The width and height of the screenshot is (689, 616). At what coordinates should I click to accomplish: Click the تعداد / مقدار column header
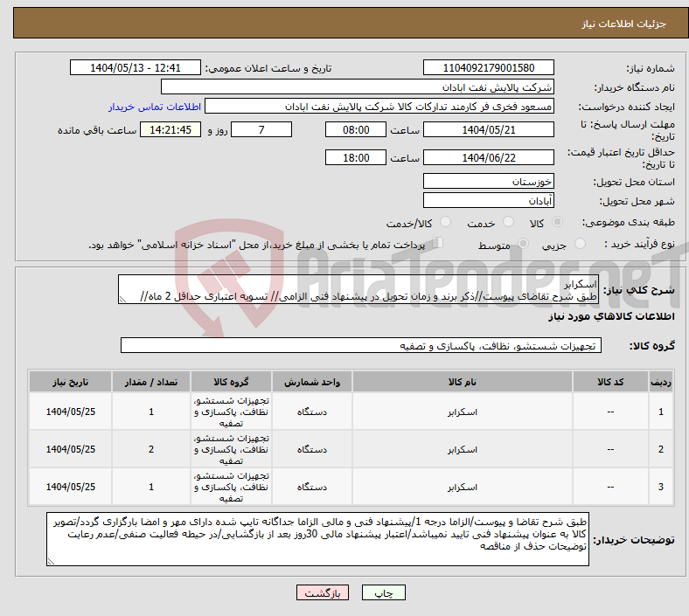(151, 382)
